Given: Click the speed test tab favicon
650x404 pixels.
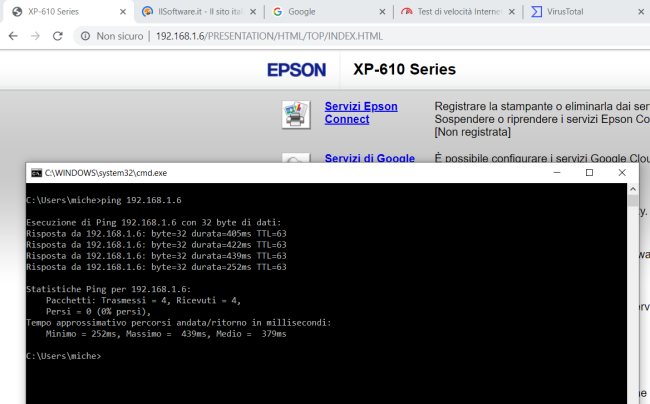Looking at the screenshot, I should tap(407, 12).
